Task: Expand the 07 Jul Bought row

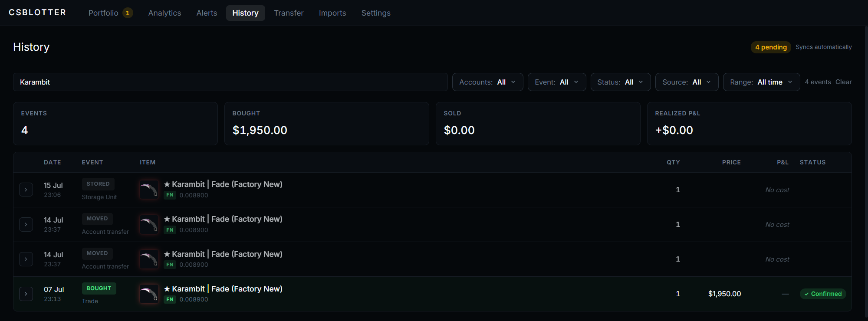Action: tap(26, 294)
